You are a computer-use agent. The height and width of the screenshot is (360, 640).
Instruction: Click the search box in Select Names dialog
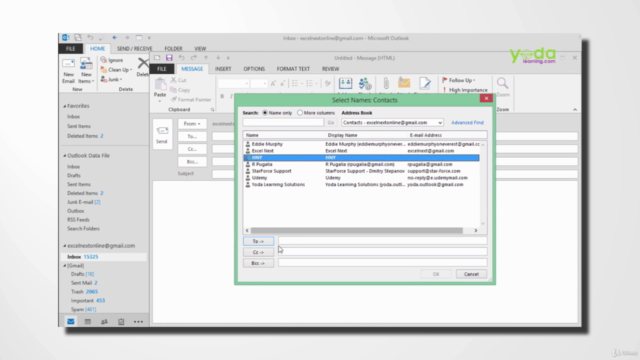(x=283, y=122)
